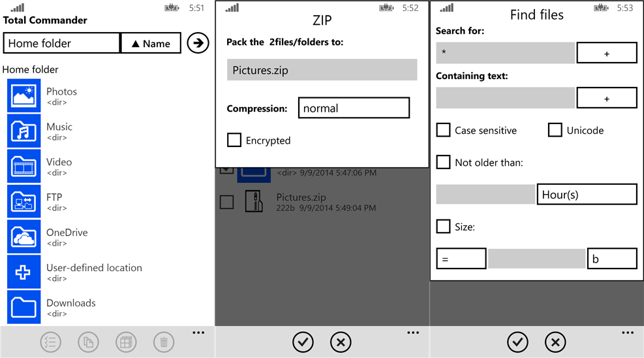Enable Not older than option
Viewport: 644px width, 358px height.
coord(443,162)
